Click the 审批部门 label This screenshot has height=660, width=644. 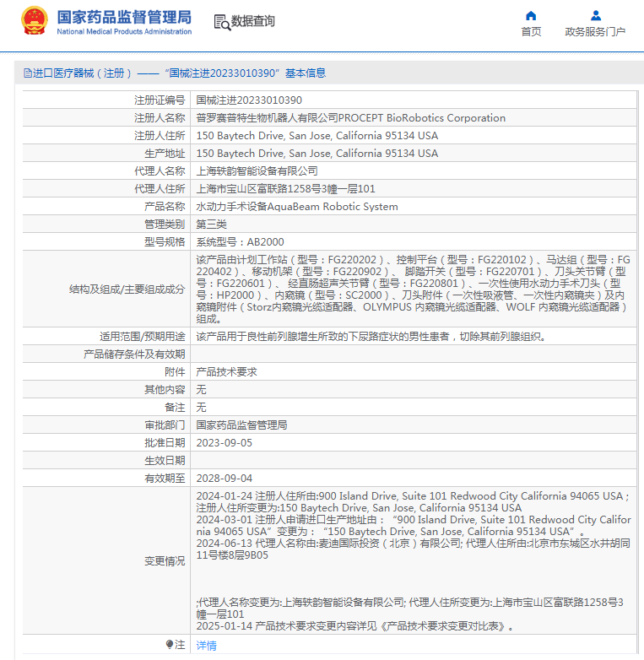click(x=165, y=425)
